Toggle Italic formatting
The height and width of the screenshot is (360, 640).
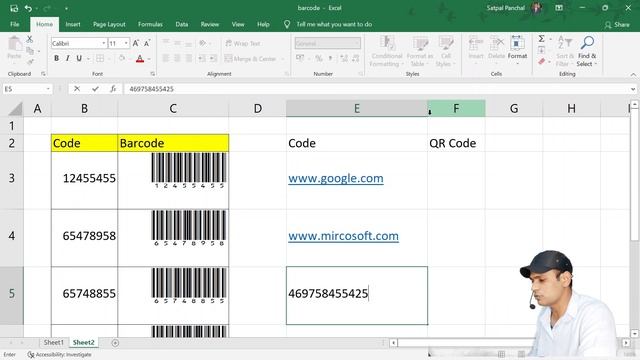pos(67,58)
